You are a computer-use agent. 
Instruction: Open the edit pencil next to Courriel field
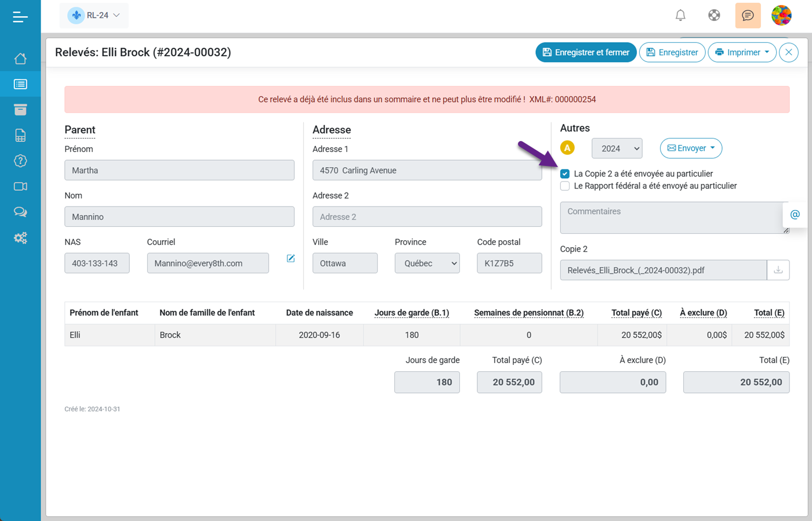click(291, 259)
